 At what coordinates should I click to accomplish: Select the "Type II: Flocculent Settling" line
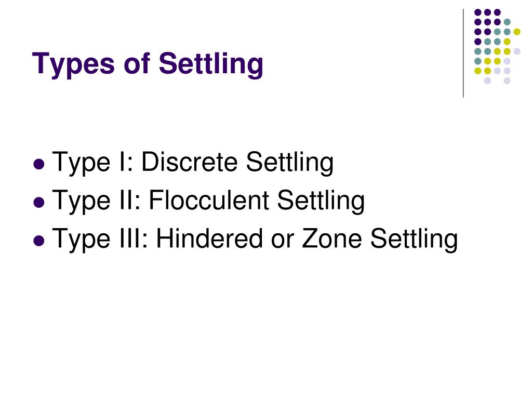(x=208, y=201)
